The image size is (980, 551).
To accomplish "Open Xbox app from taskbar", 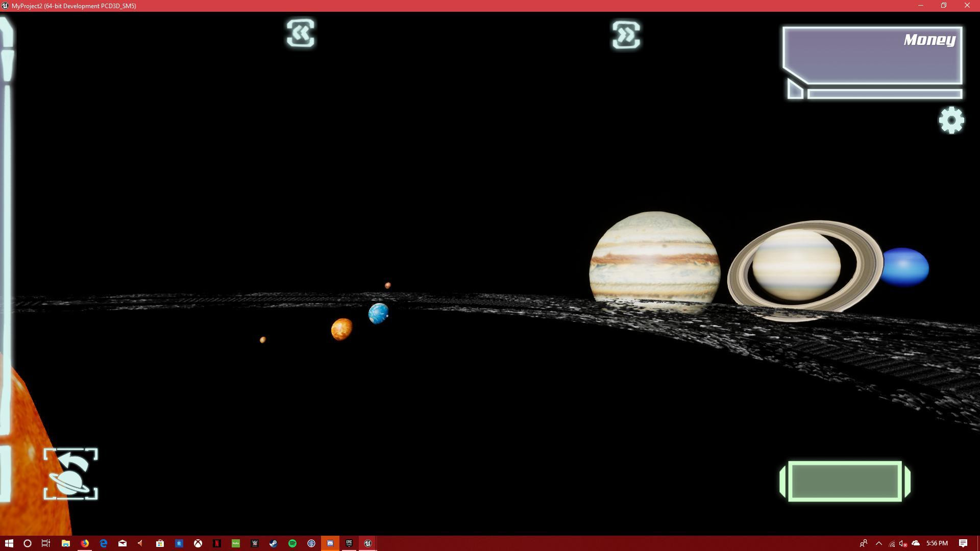I will (x=198, y=543).
